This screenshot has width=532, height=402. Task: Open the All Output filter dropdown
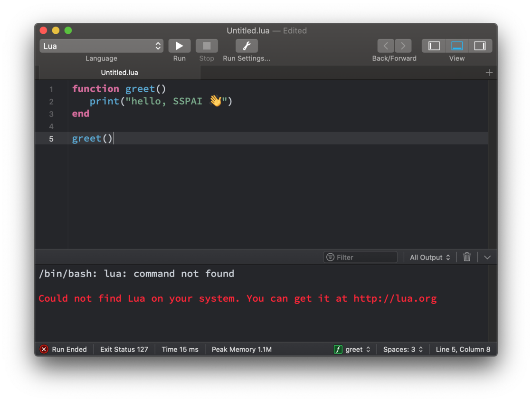click(429, 257)
